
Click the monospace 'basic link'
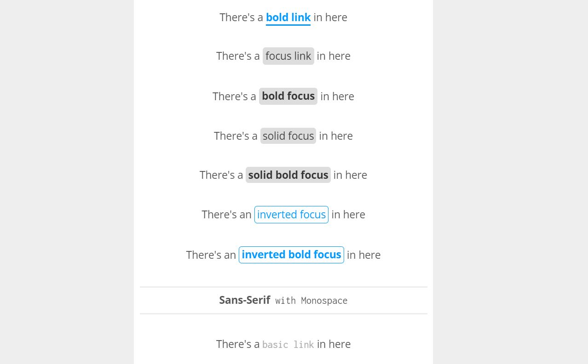coord(288,344)
